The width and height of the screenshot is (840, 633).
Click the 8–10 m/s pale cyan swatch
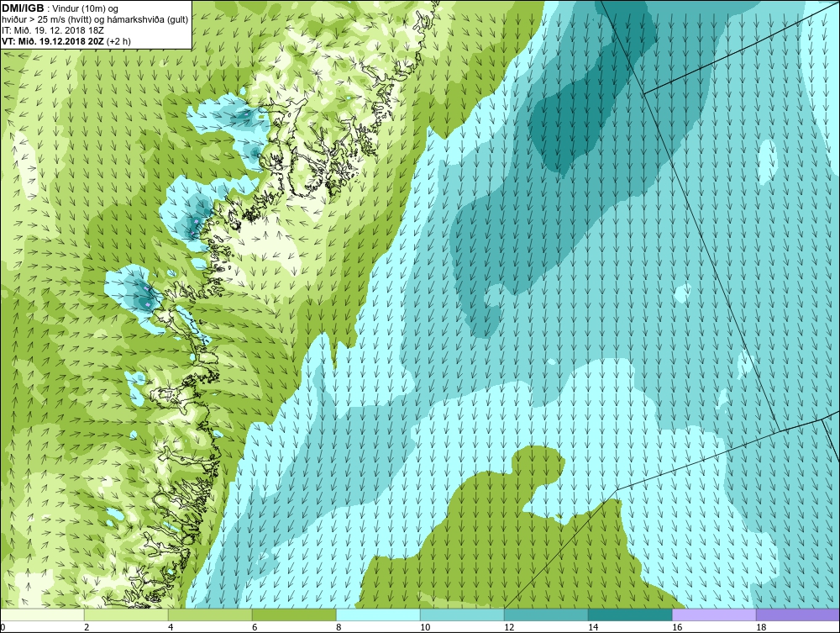point(378,615)
